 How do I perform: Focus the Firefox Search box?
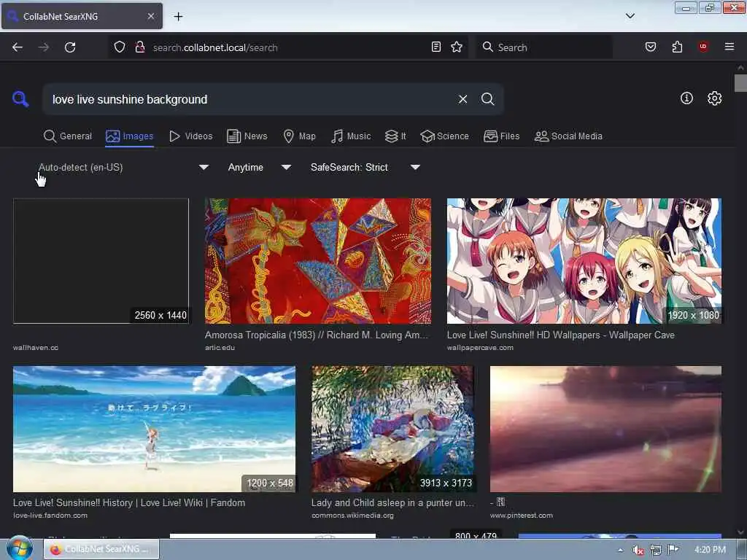tap(544, 47)
